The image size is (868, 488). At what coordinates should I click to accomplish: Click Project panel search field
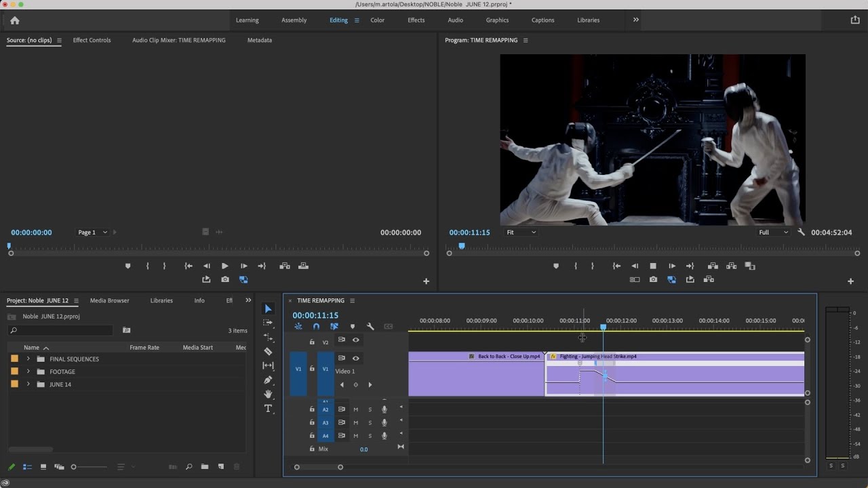pyautogui.click(x=61, y=330)
